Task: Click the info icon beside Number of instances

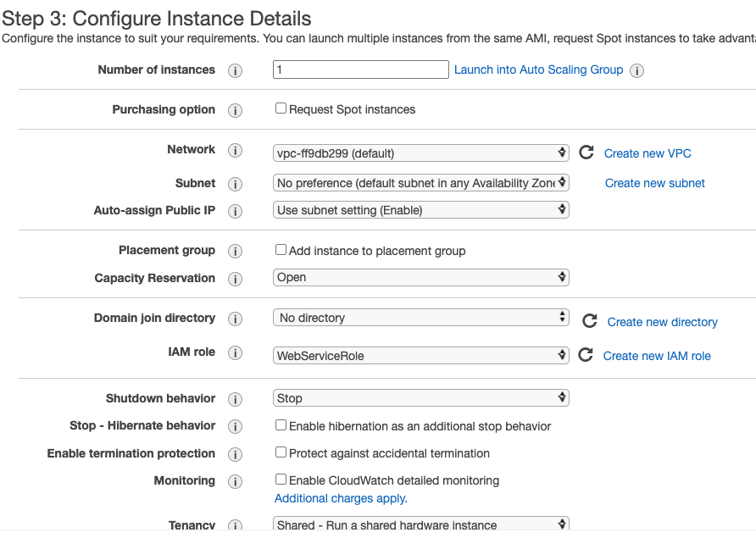Action: pos(236,70)
